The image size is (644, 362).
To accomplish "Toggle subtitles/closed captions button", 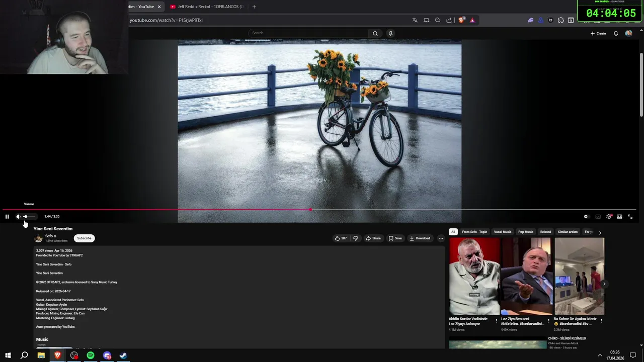I will (x=598, y=217).
